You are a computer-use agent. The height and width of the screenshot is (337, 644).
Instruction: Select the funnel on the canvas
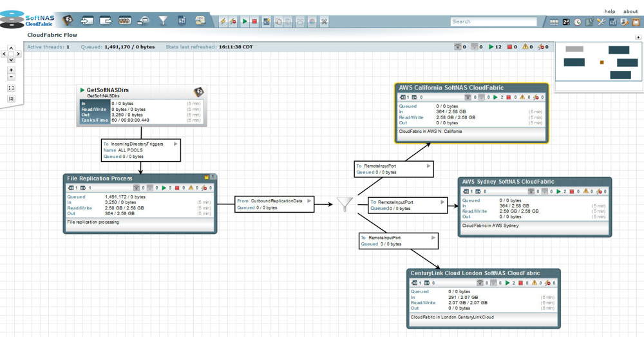coord(345,204)
